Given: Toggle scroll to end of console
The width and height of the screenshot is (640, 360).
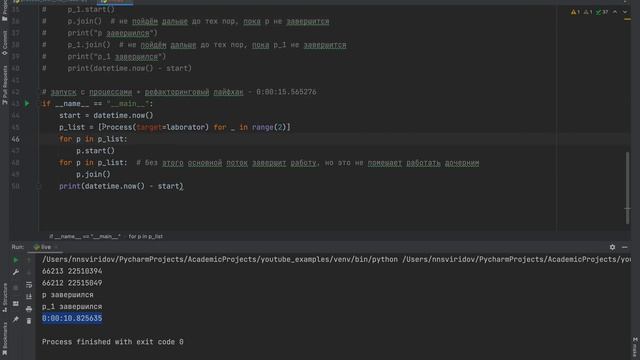Looking at the screenshot, I should [x=29, y=297].
